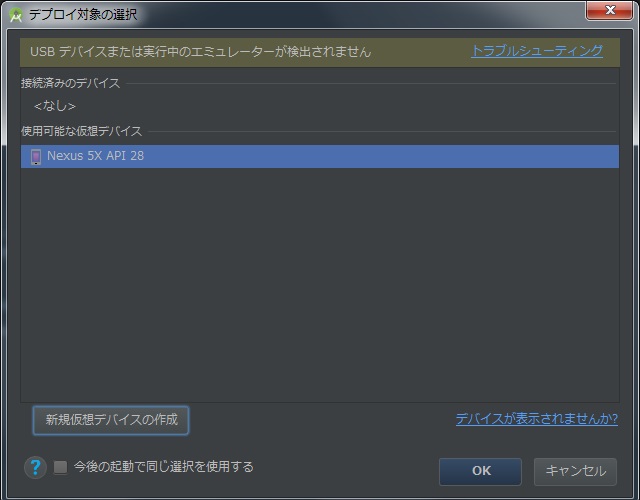Screen dimensions: 640x500
Task: Click the 接続済みのデバイス section header
Action: [71, 83]
